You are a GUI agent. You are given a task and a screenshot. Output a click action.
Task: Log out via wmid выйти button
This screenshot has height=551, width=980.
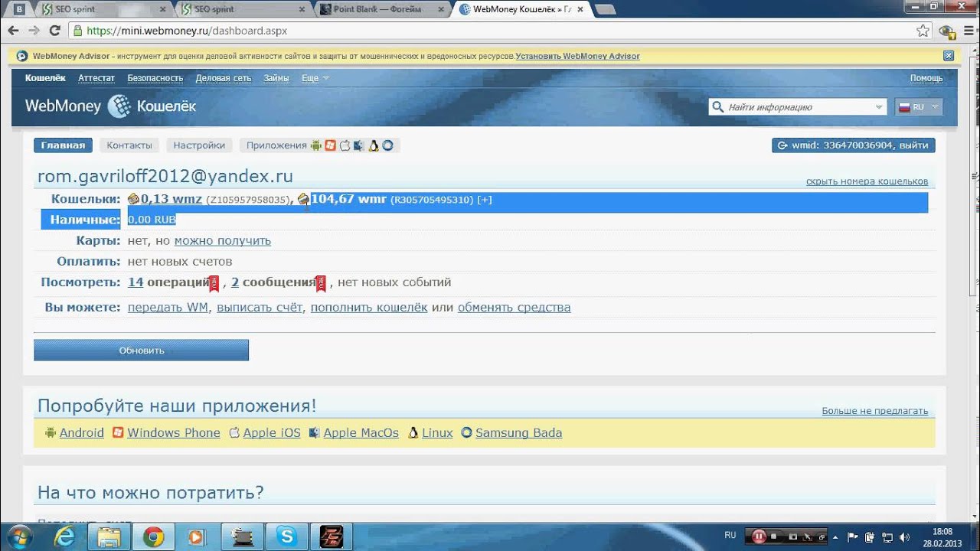coord(853,145)
